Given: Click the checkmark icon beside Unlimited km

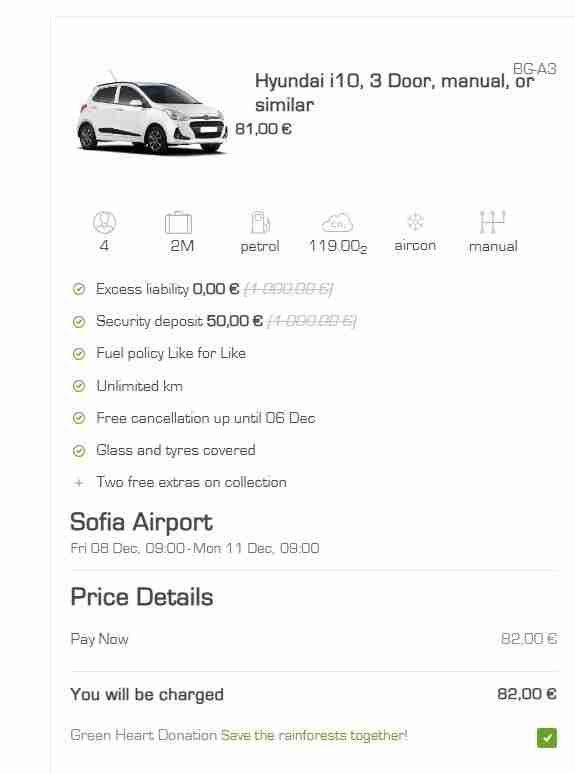Looking at the screenshot, I should pos(79,386).
